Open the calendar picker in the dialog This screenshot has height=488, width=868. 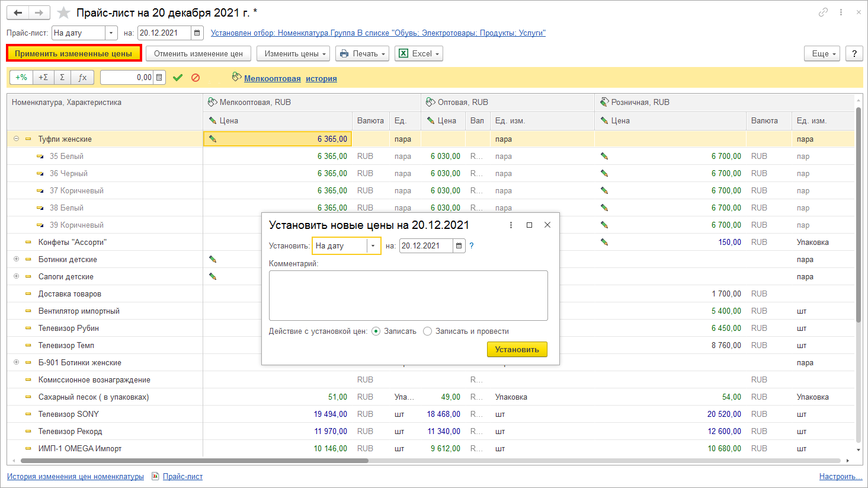click(459, 245)
